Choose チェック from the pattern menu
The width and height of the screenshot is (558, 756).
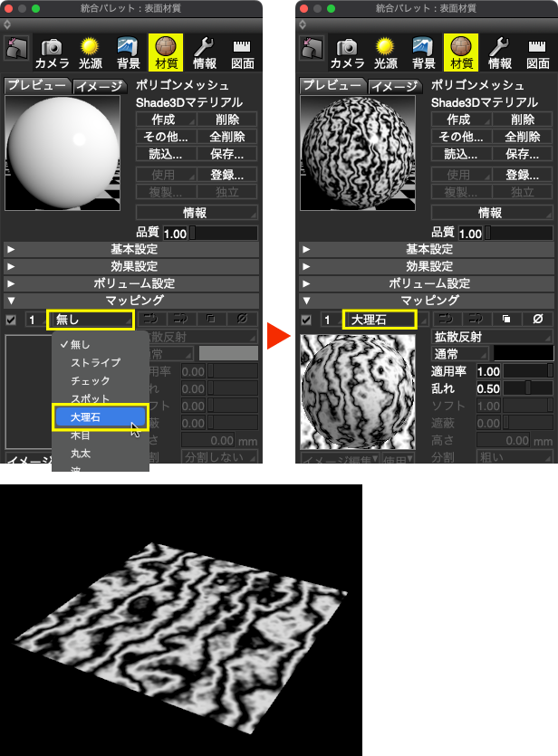[x=101, y=381]
